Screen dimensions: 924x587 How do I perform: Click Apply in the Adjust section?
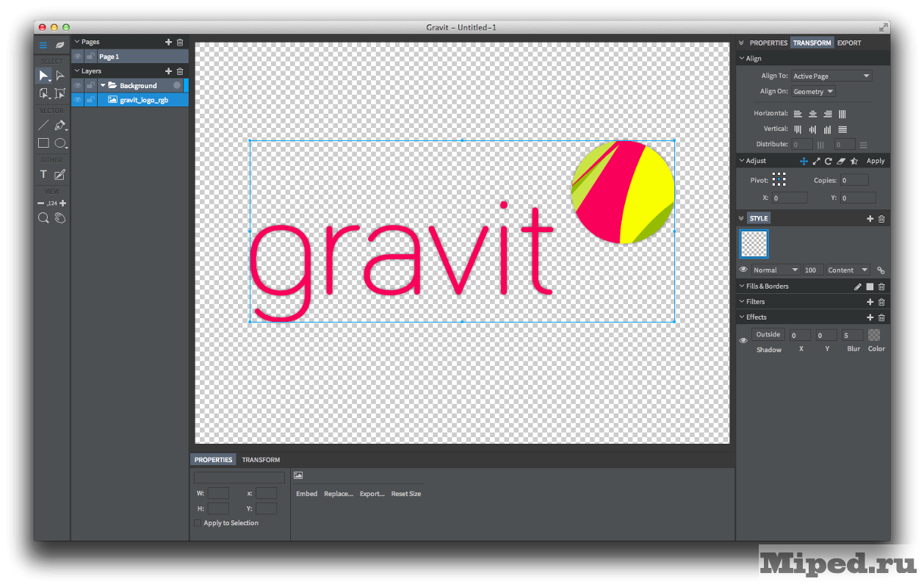pyautogui.click(x=876, y=161)
